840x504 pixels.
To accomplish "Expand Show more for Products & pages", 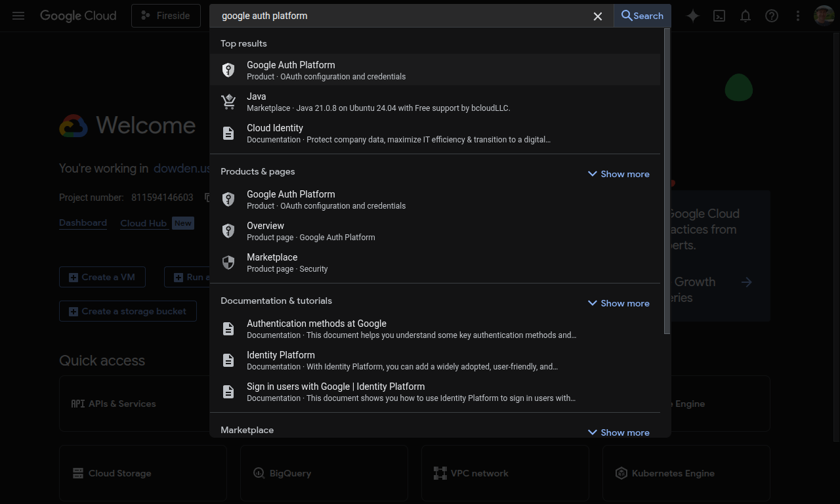I will point(618,174).
